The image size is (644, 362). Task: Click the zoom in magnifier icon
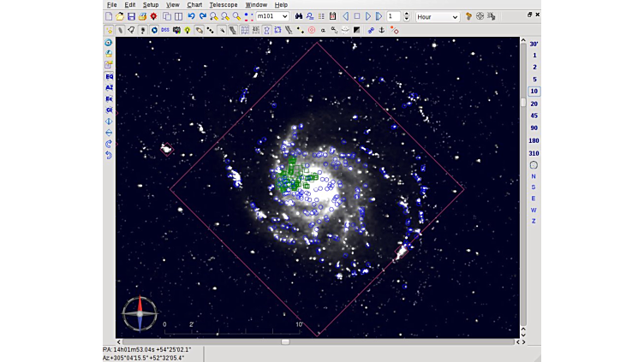(213, 16)
